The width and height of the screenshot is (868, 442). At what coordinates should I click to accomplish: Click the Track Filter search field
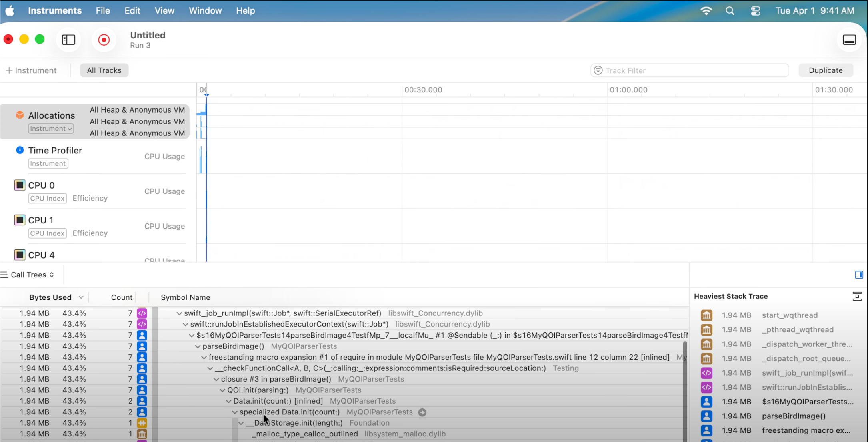point(689,70)
